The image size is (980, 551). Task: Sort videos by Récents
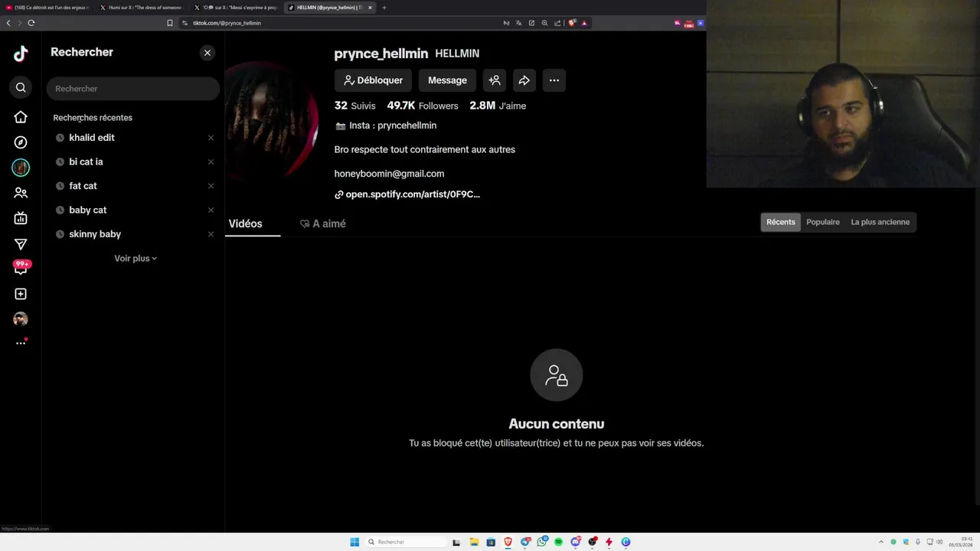point(781,222)
